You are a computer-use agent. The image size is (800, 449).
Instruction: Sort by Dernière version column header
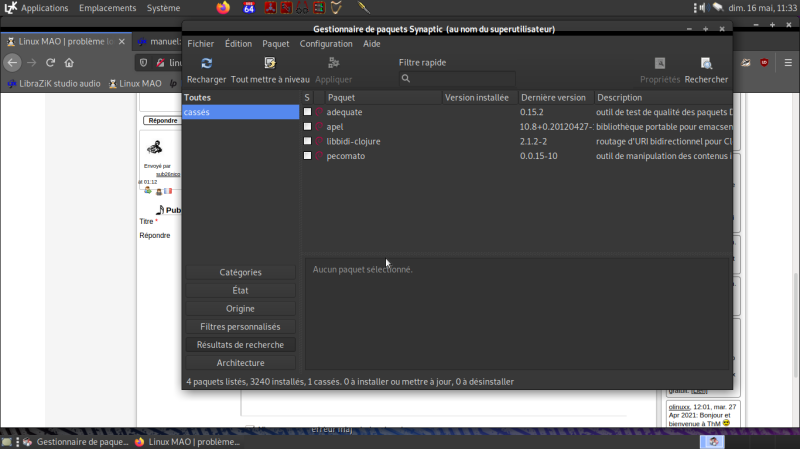point(556,97)
